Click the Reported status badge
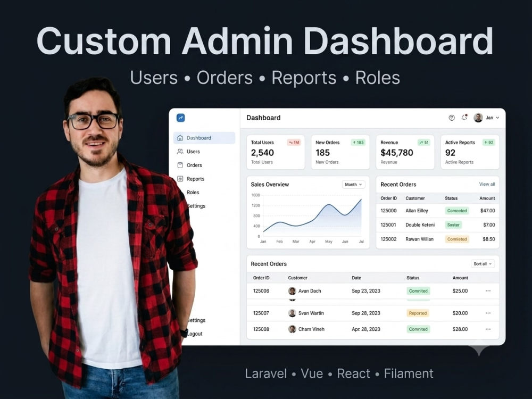 click(x=418, y=313)
